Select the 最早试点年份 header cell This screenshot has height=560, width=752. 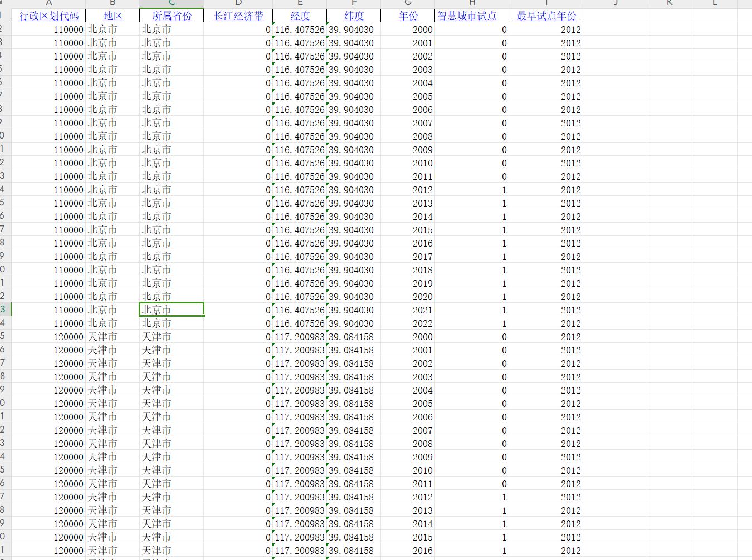point(546,16)
